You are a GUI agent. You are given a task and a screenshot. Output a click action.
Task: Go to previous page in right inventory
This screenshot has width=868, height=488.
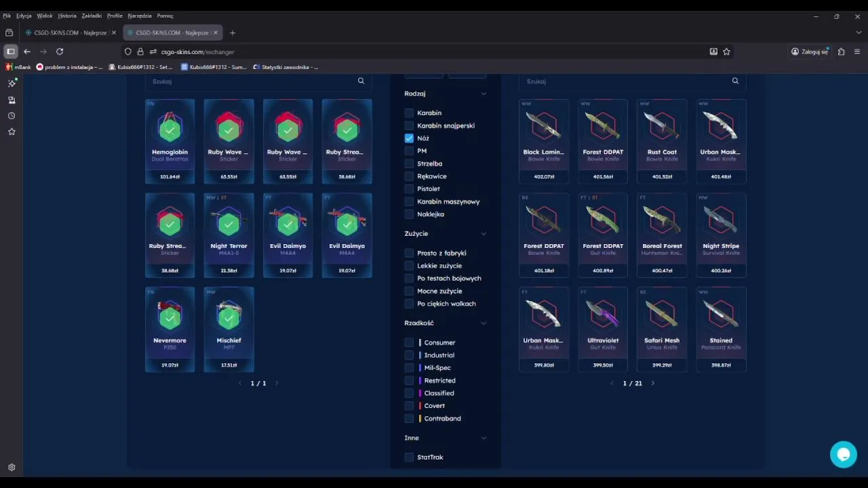[x=612, y=383]
